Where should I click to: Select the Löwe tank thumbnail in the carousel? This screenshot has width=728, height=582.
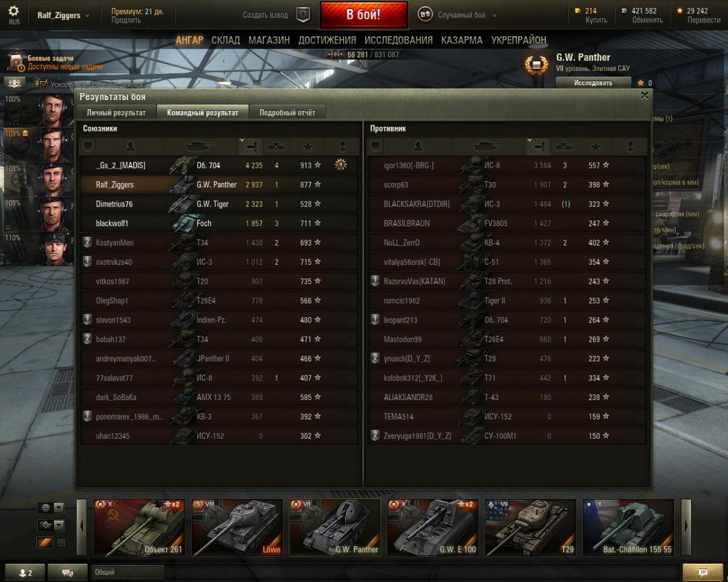[x=237, y=527]
